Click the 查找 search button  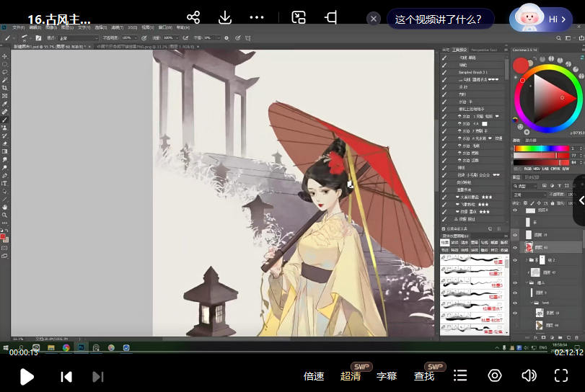[x=424, y=375]
